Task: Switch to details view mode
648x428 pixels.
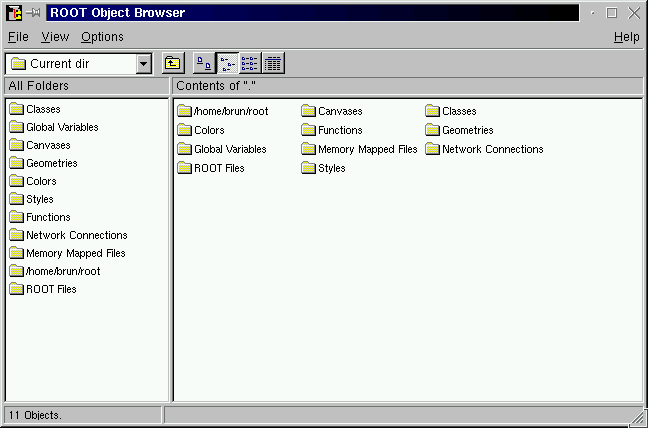Action: (x=273, y=64)
